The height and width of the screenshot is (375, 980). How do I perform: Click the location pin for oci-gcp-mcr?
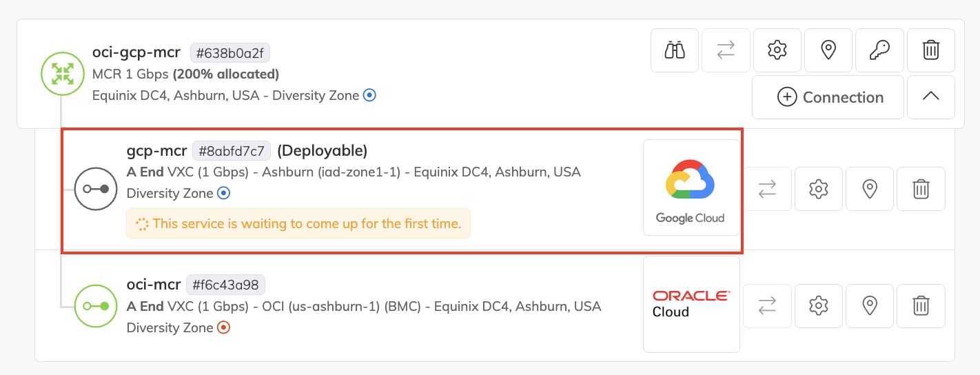tap(828, 50)
